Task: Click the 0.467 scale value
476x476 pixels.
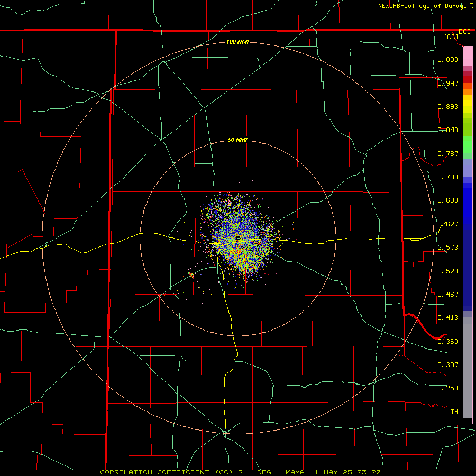Action: (x=448, y=295)
